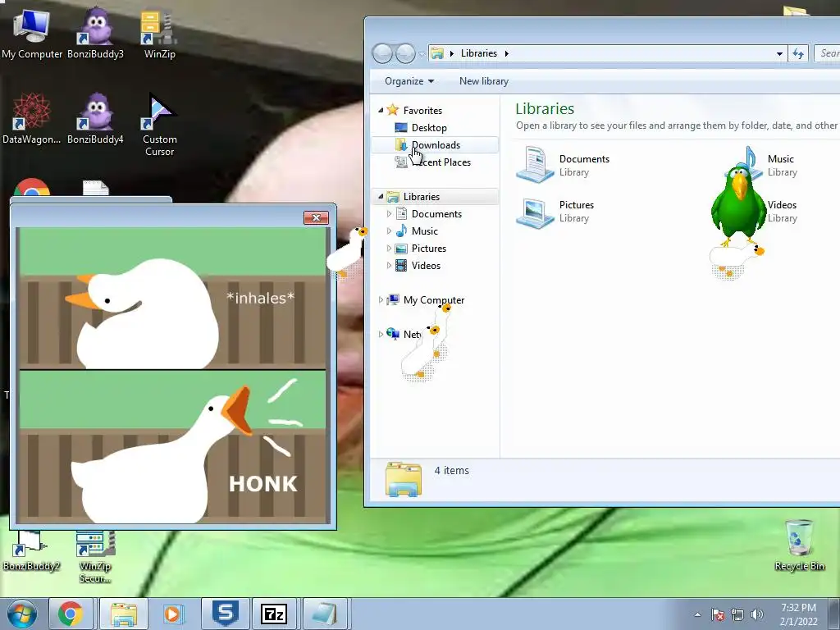
Task: Close the HONK goose meme window
Action: tap(316, 217)
